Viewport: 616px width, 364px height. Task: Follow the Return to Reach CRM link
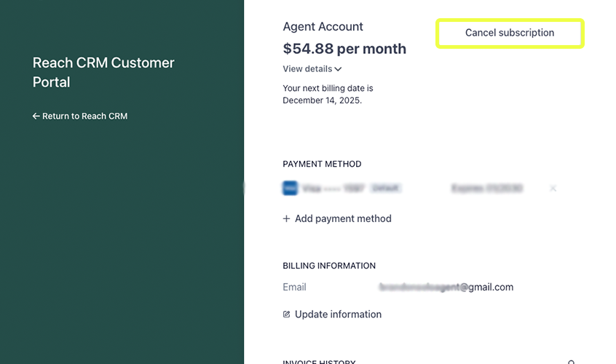coord(84,116)
